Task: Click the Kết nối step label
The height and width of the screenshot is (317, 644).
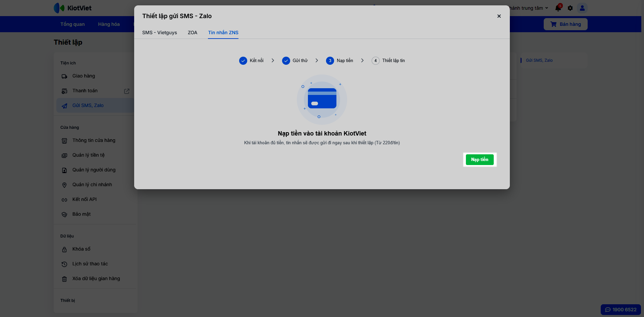Action: point(257,61)
